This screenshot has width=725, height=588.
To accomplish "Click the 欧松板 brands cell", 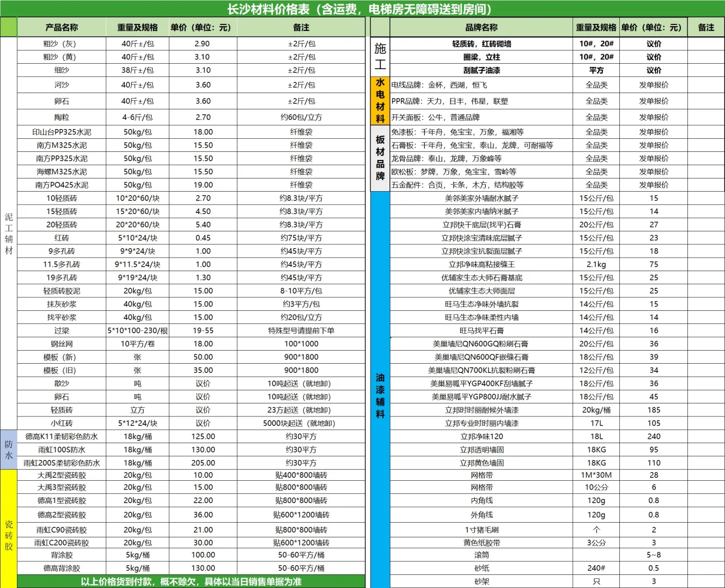I will (x=482, y=171).
